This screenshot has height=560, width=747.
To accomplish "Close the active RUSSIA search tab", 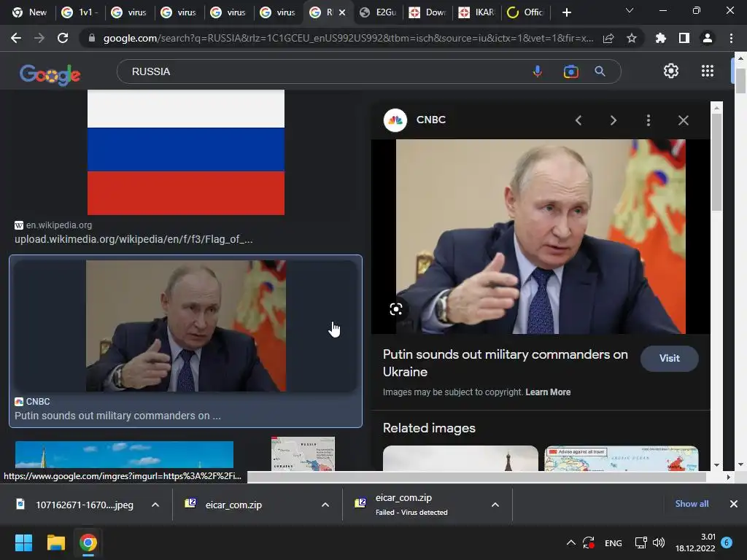I will pos(342,12).
